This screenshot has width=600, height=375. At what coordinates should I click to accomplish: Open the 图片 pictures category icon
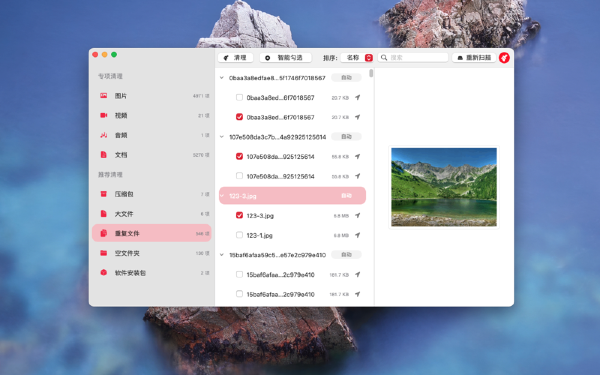(x=103, y=96)
